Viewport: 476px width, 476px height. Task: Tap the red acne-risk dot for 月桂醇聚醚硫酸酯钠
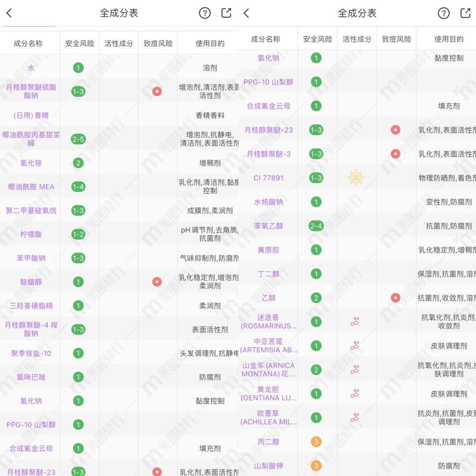coord(157,91)
